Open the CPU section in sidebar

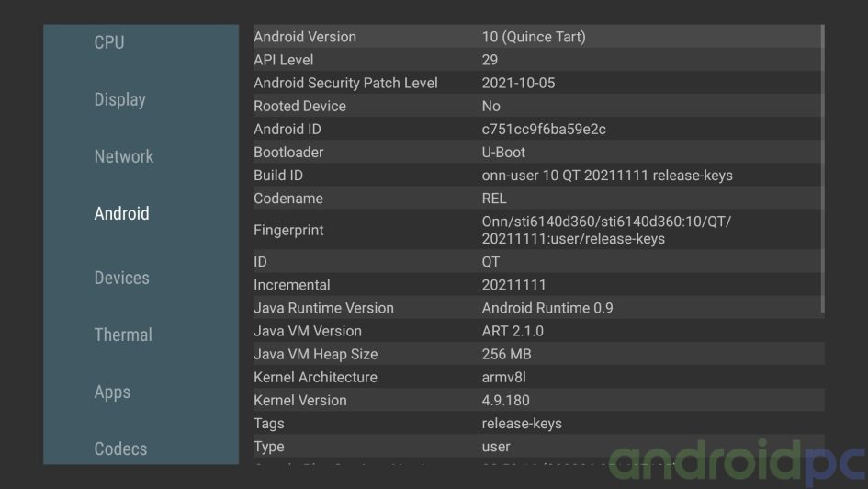[109, 42]
